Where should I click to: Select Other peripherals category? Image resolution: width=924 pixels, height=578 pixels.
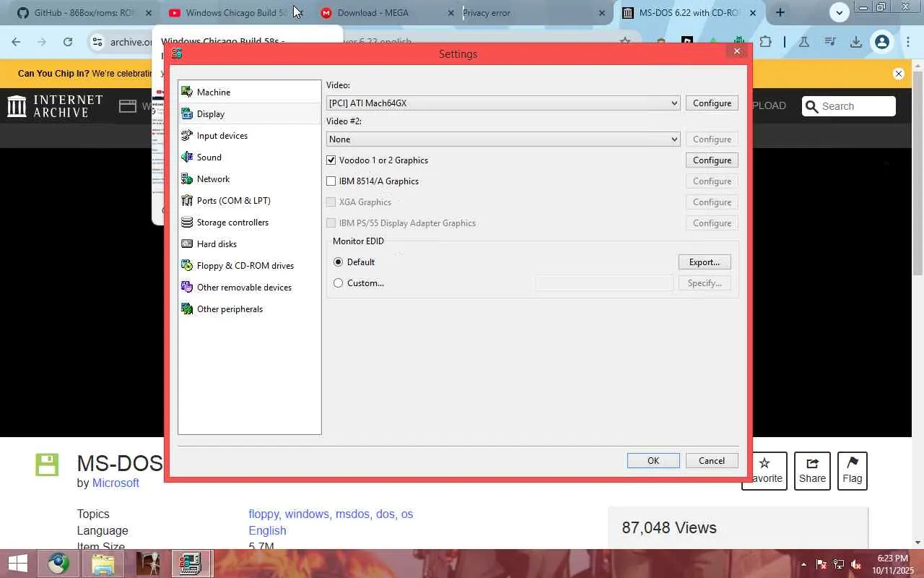coord(249,309)
